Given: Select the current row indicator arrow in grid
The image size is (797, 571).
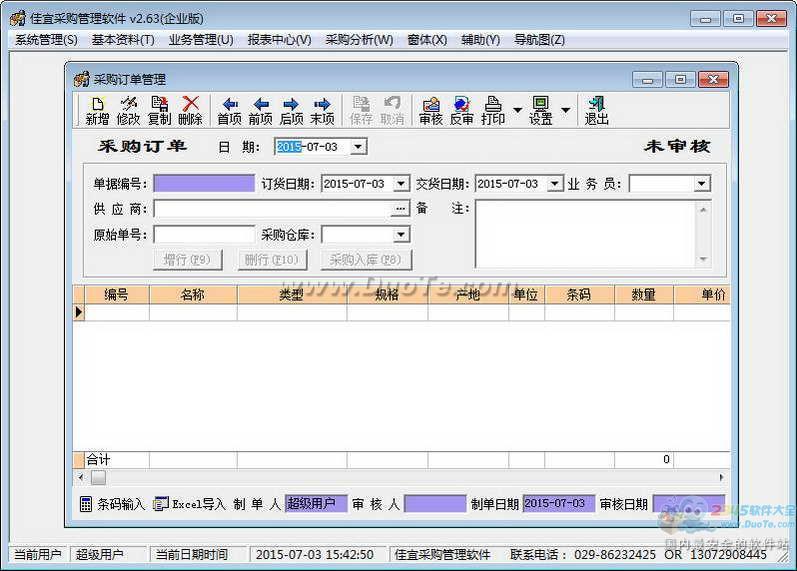Looking at the screenshot, I should [79, 312].
